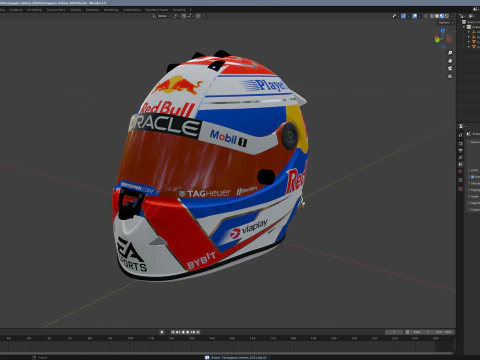The width and height of the screenshot is (480, 360).
Task: Play the animation forward
Action: pyautogui.click(x=188, y=332)
